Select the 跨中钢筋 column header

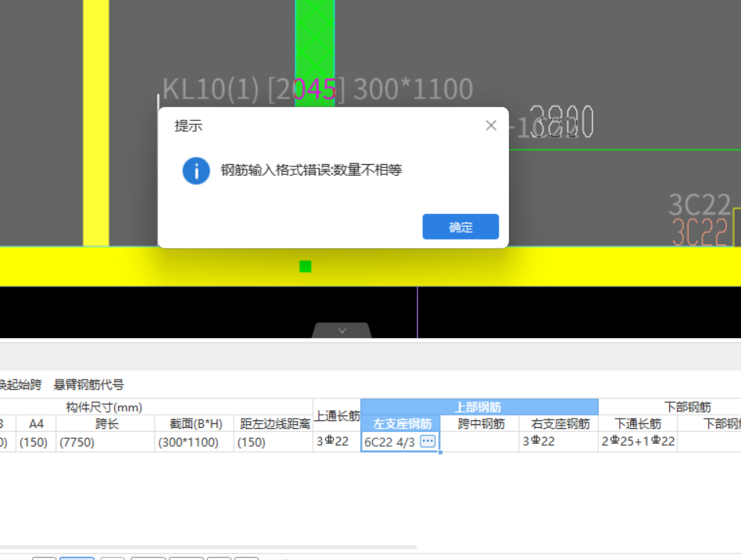point(480,423)
